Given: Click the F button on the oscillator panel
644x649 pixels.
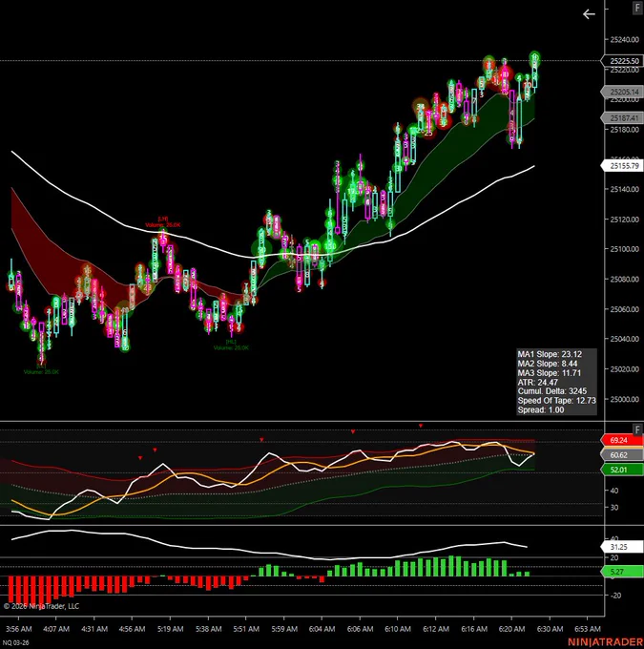Looking at the screenshot, I should 637,429.
